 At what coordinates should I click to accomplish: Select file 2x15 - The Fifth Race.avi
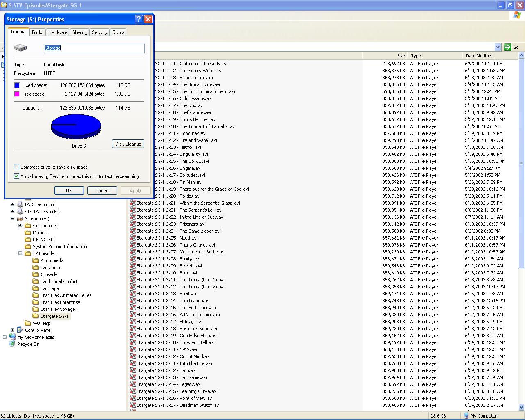(176, 307)
